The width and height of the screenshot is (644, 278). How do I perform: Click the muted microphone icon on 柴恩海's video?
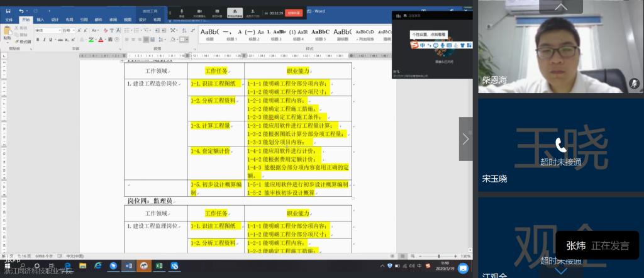click(x=634, y=82)
